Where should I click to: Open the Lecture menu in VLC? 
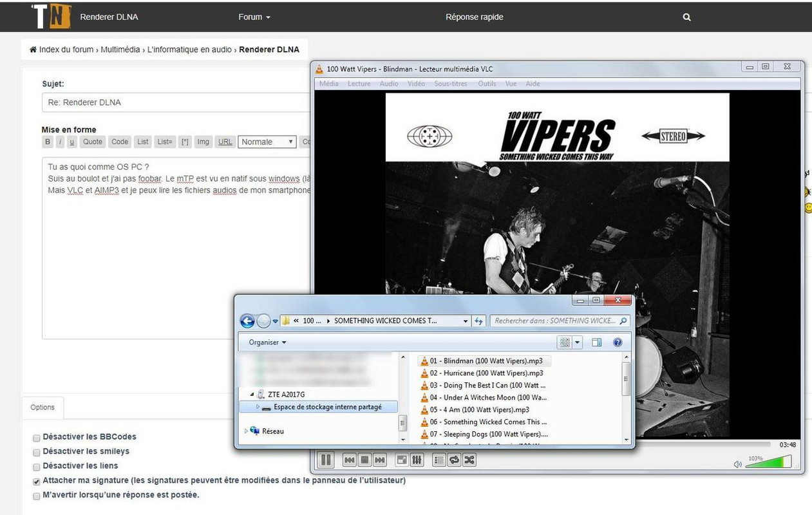359,84
